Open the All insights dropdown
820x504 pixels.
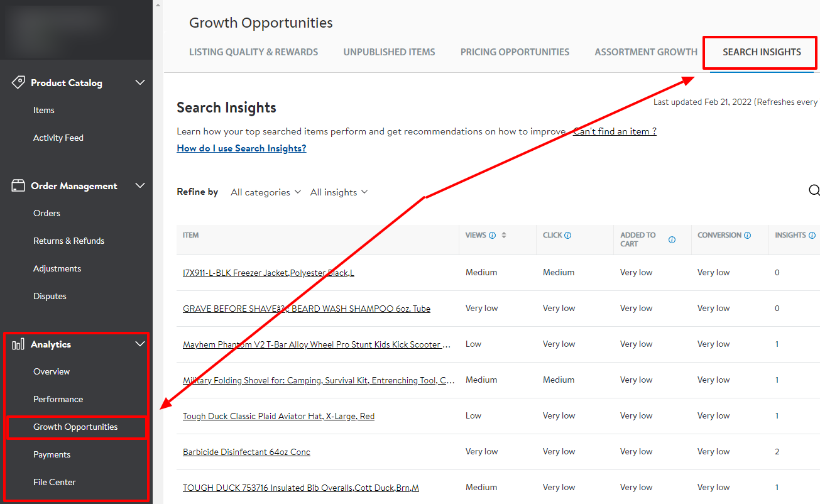(x=338, y=192)
